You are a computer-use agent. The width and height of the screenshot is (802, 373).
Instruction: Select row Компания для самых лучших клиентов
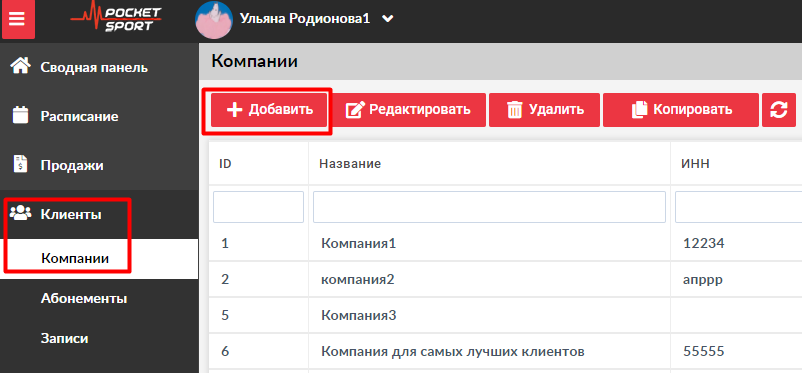(x=505, y=352)
